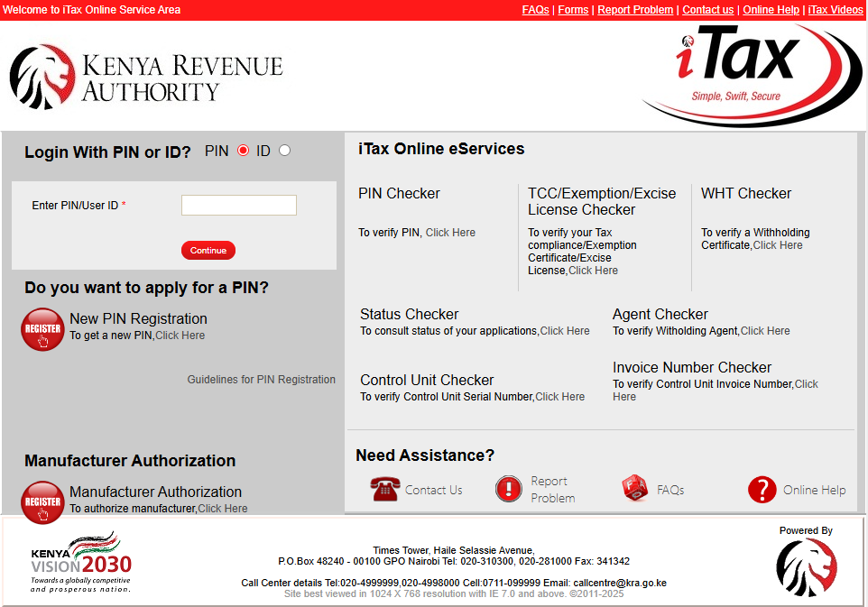Click the Kenya Vision 2030 logo
Viewport: 868px width, 607px height.
point(83,566)
